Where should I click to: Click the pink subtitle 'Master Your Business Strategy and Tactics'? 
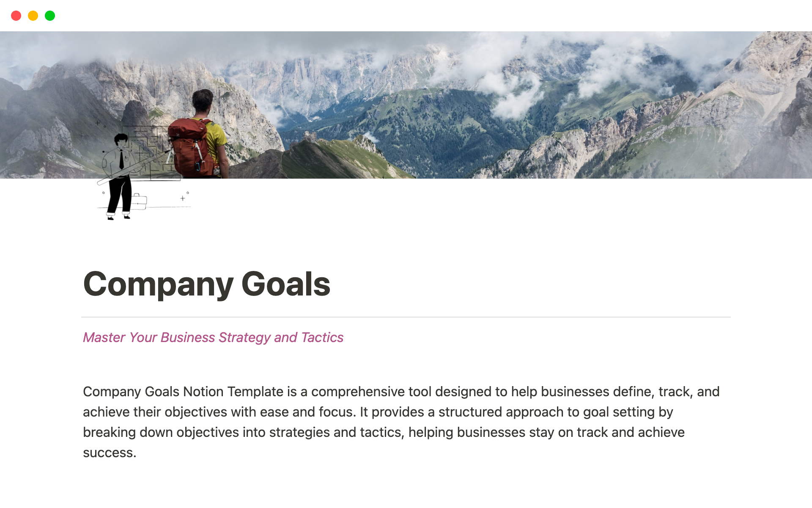213,337
